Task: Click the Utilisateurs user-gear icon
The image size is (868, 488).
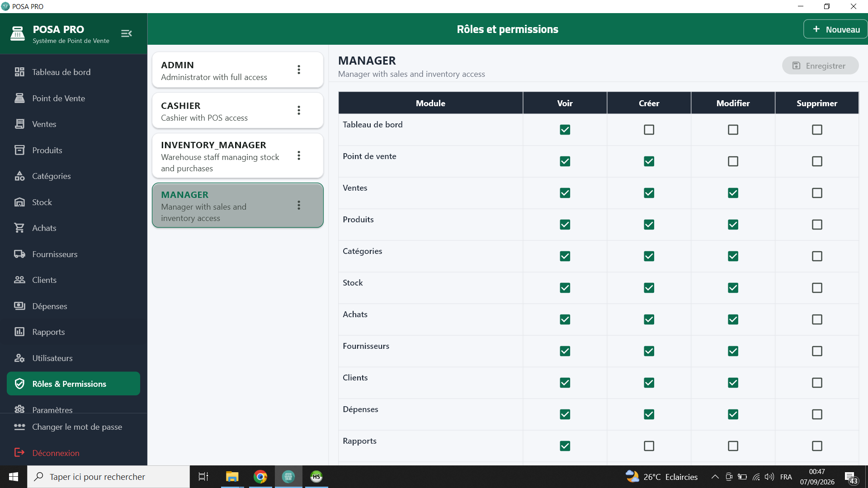Action: (19, 358)
